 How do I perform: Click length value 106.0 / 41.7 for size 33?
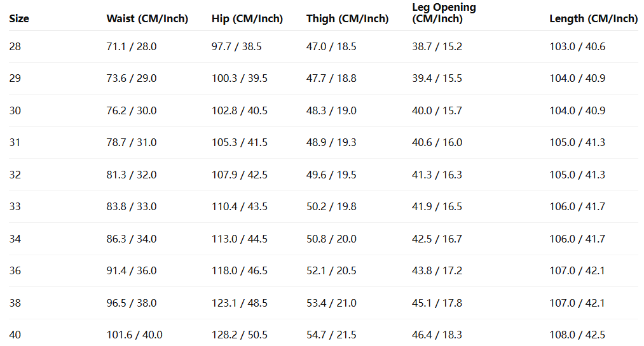coord(577,206)
